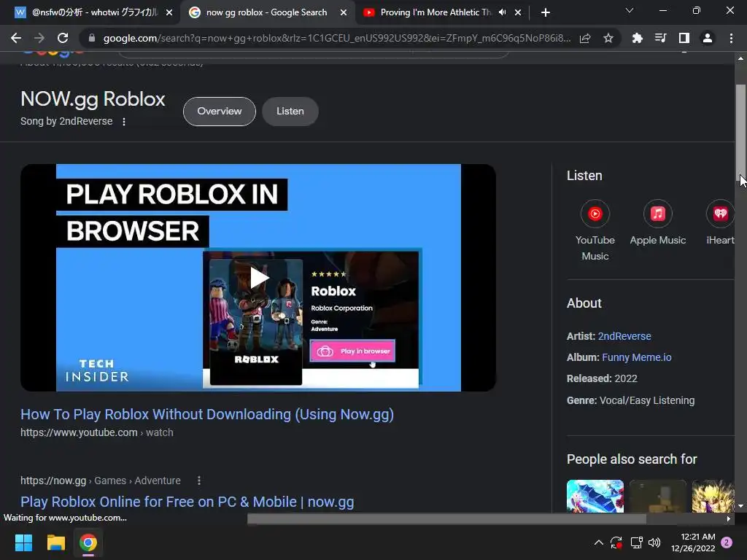This screenshot has height=560, width=747.
Task: Click the Chrome taskbar icon
Action: click(x=88, y=542)
